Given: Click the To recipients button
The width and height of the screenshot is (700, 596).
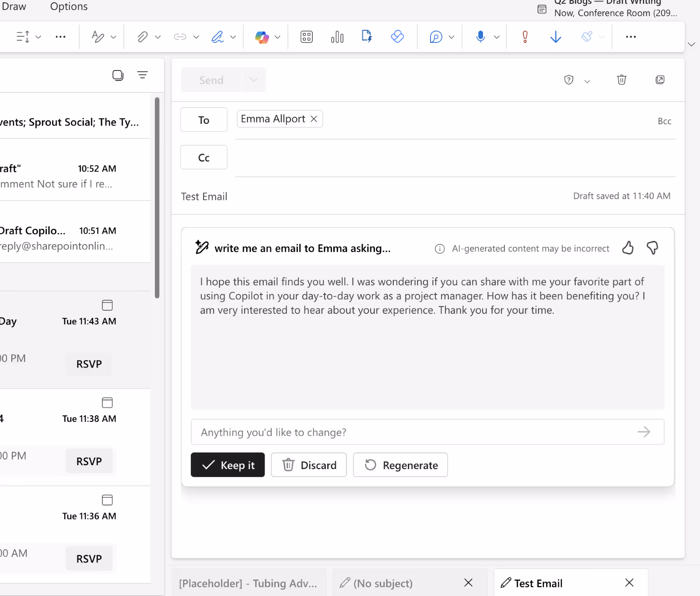Looking at the screenshot, I should coord(204,119).
